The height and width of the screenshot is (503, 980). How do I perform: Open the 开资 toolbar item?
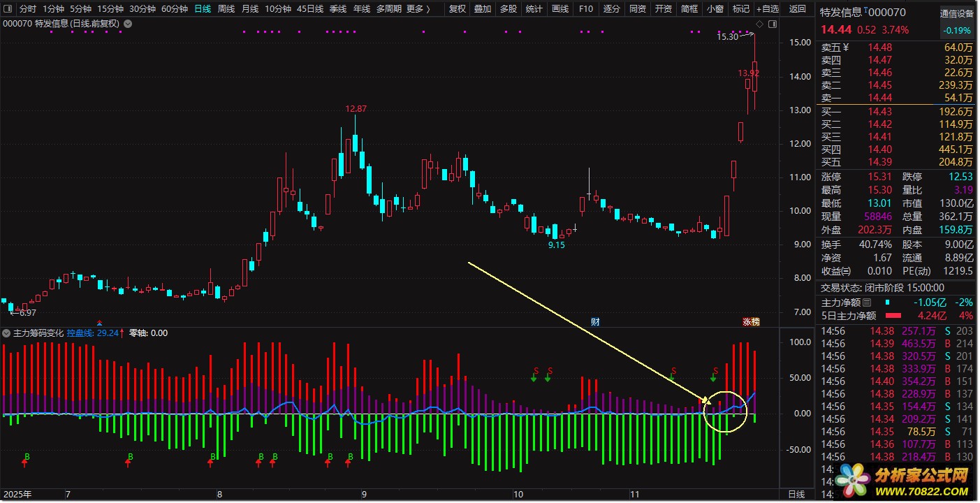[664, 9]
